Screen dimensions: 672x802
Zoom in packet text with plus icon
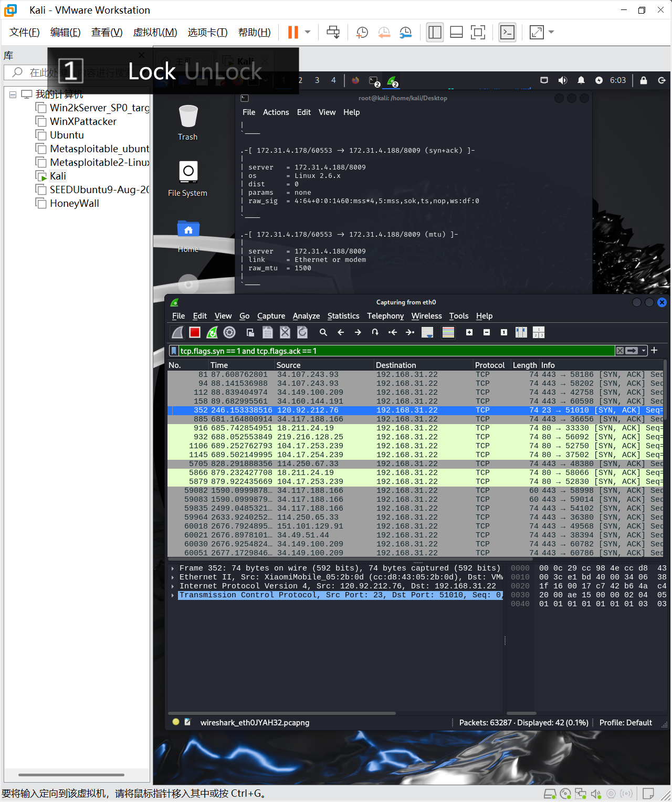coord(469,332)
